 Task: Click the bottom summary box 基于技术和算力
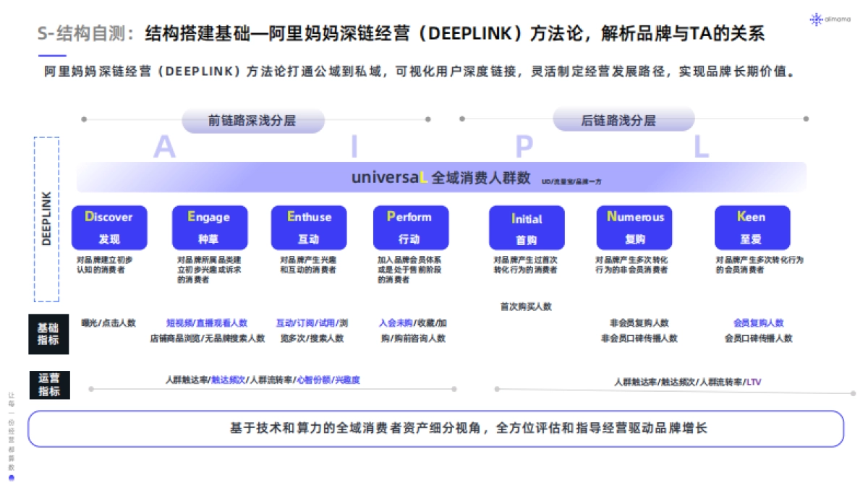(x=435, y=429)
